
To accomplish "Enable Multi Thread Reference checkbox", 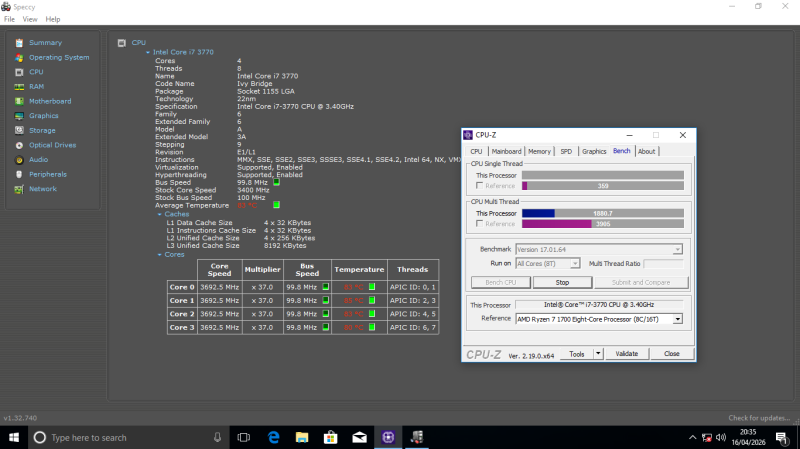I will pyautogui.click(x=479, y=223).
